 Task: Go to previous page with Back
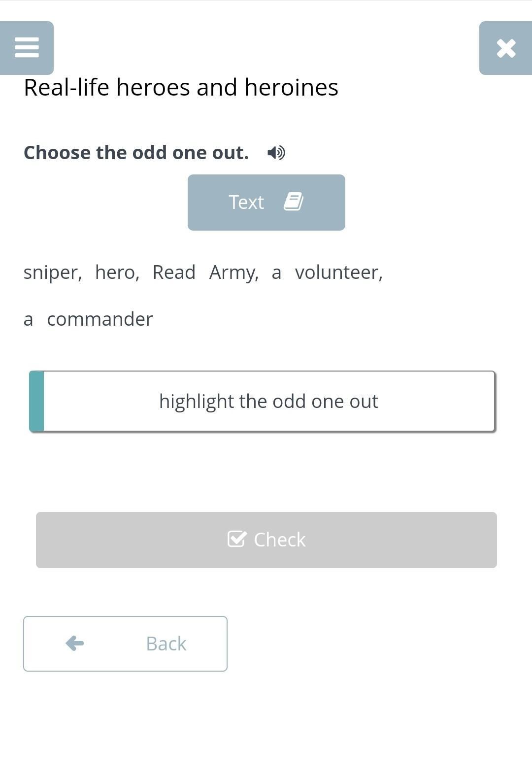[125, 644]
